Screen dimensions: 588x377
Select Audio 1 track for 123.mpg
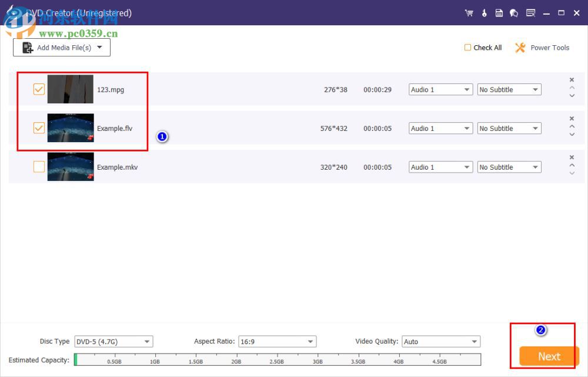[x=440, y=89]
